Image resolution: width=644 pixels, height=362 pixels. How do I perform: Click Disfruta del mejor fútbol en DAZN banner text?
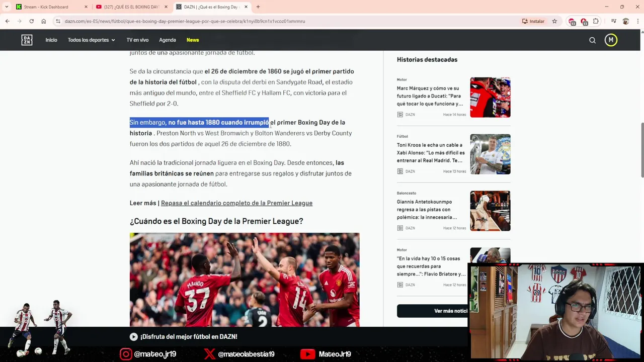[189, 337]
